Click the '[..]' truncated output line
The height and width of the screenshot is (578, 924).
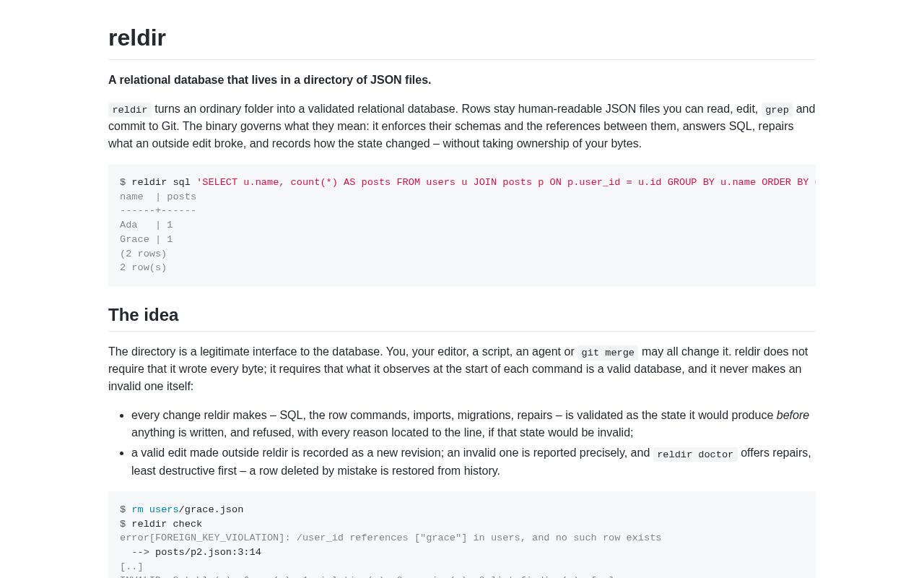coord(131,566)
